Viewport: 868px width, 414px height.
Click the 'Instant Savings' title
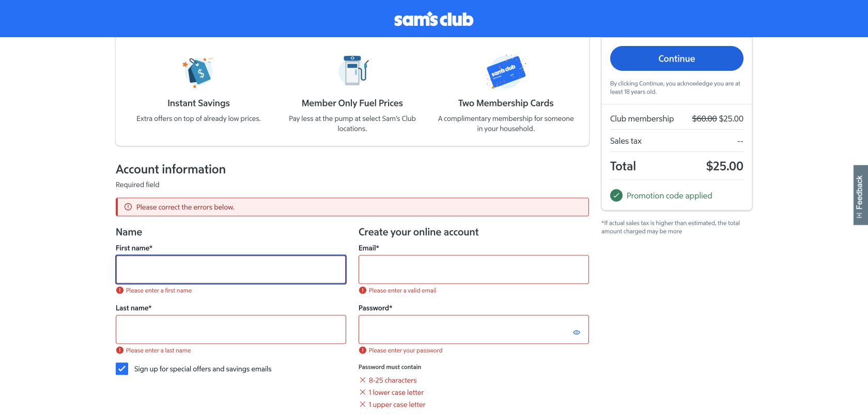click(x=198, y=103)
